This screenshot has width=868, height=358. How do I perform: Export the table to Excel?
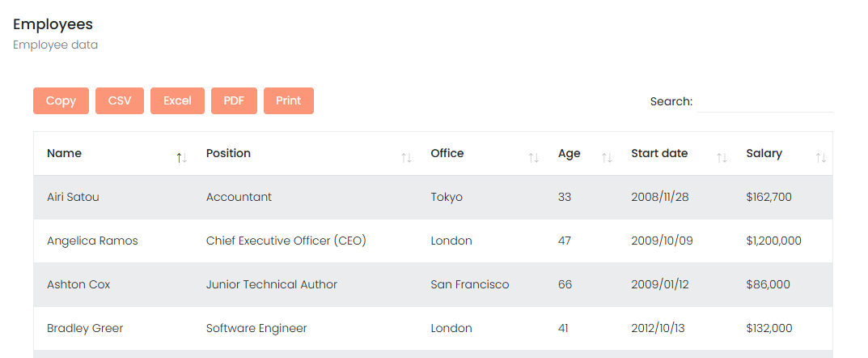(x=177, y=101)
